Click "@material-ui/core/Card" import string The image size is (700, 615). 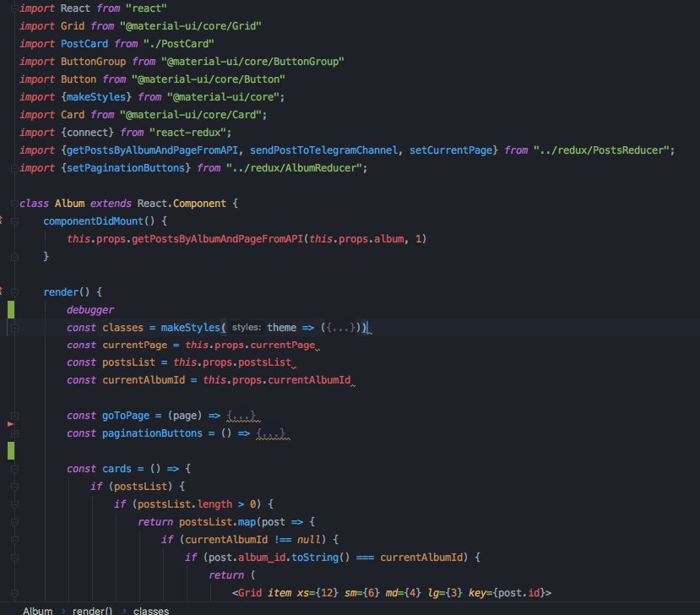pos(190,115)
